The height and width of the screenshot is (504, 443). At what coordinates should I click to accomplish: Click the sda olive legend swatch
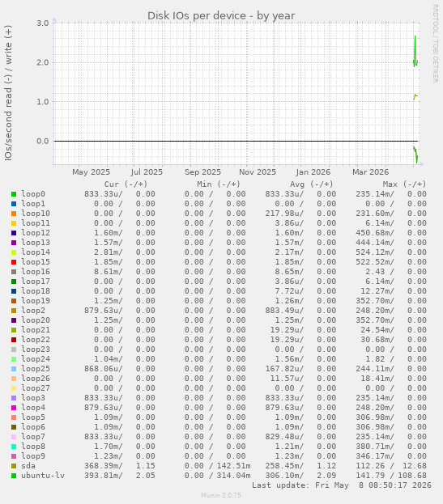pyautogui.click(x=14, y=466)
